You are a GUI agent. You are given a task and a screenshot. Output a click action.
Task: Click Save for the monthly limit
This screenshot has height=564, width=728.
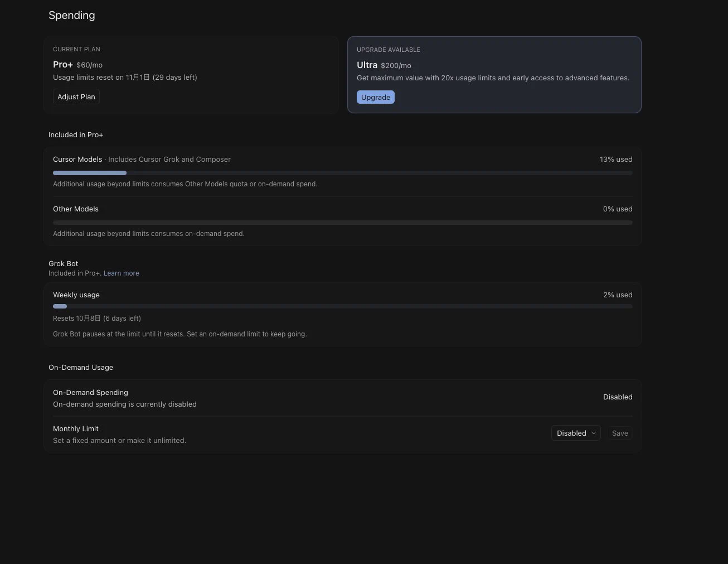620,433
